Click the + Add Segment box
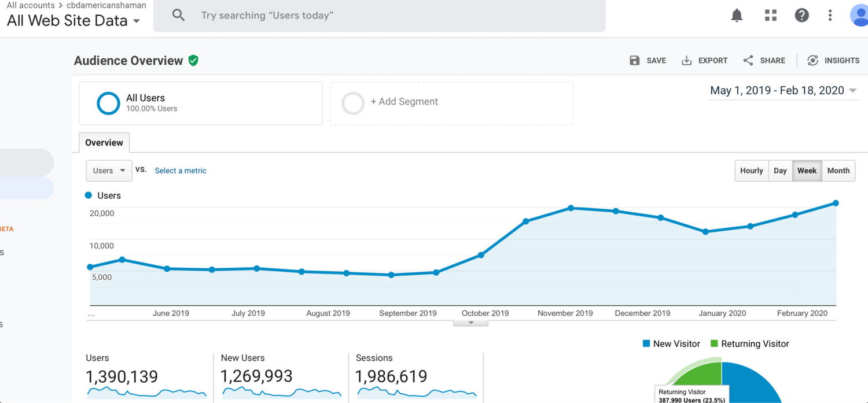Viewport: 868px width, 403px height. click(x=451, y=103)
